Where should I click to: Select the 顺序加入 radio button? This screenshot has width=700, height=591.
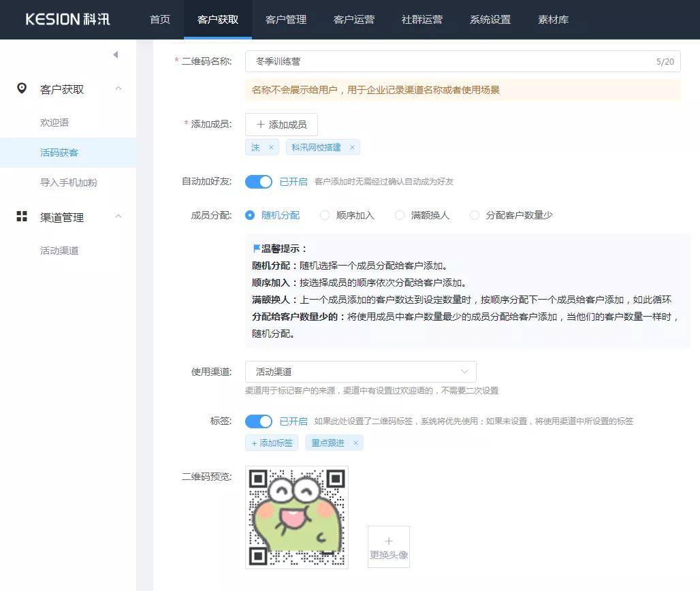pos(325,215)
